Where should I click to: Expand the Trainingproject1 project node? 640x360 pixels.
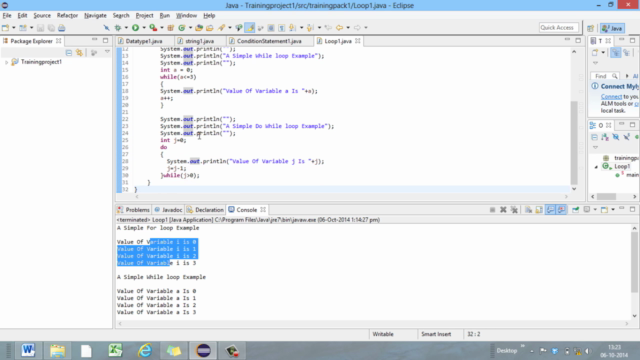tap(6, 62)
